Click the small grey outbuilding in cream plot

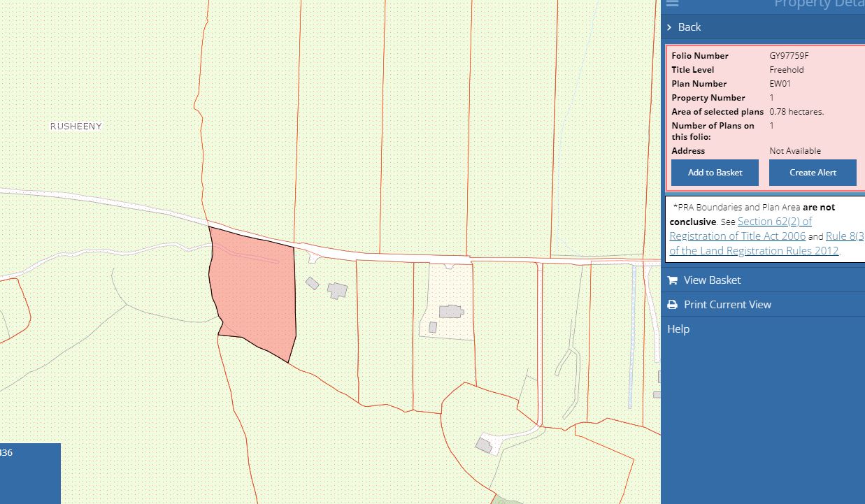point(433,327)
